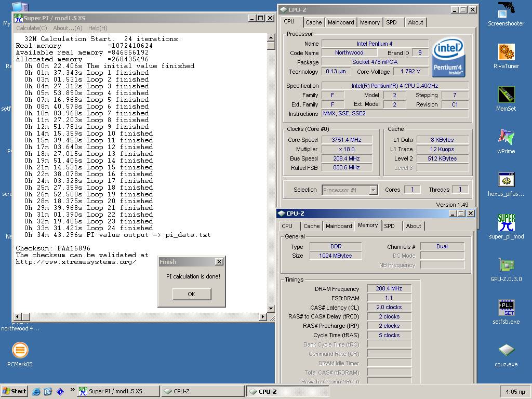Click the Memory Size 1024 MBytes field
This screenshot has height=399, width=532.
(x=336, y=256)
